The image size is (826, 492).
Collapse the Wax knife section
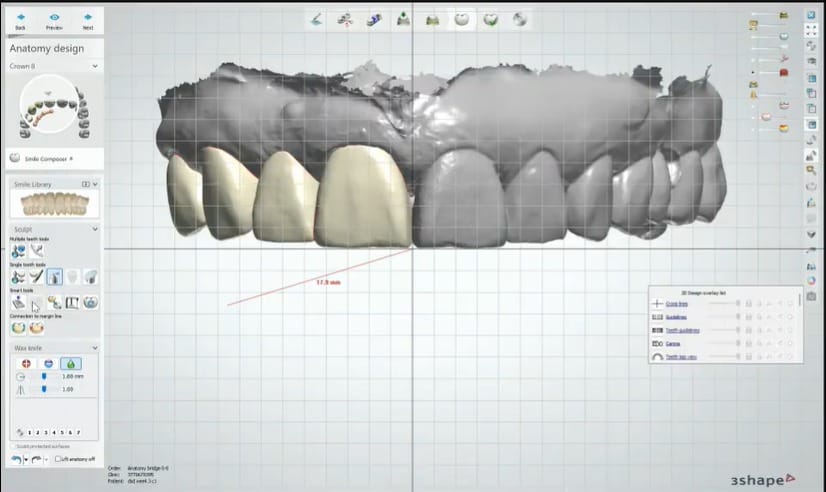click(x=94, y=348)
